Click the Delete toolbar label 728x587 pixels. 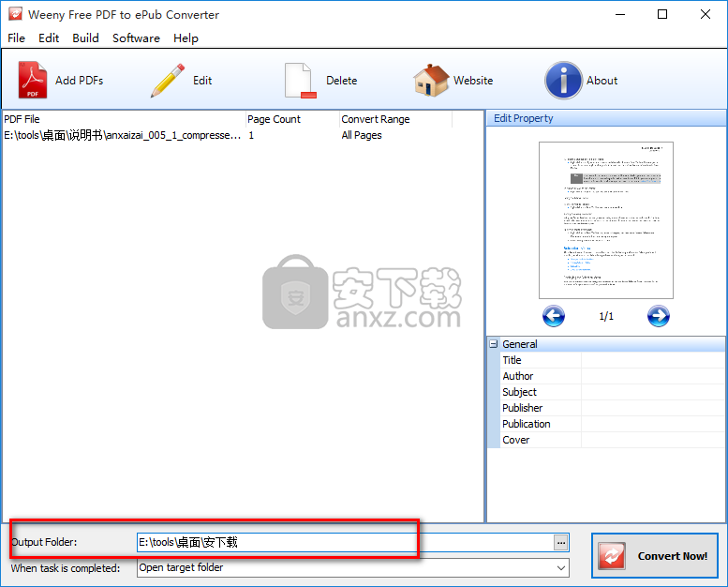coord(342,81)
